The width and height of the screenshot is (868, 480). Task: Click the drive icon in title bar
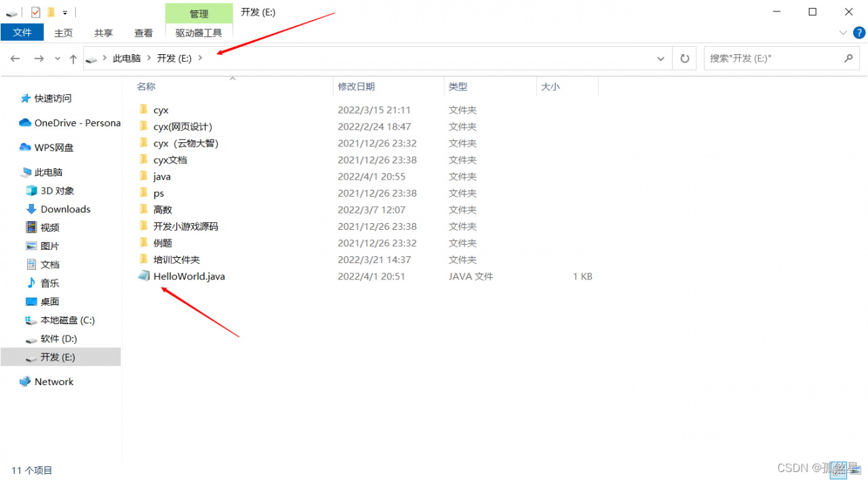pyautogui.click(x=12, y=12)
